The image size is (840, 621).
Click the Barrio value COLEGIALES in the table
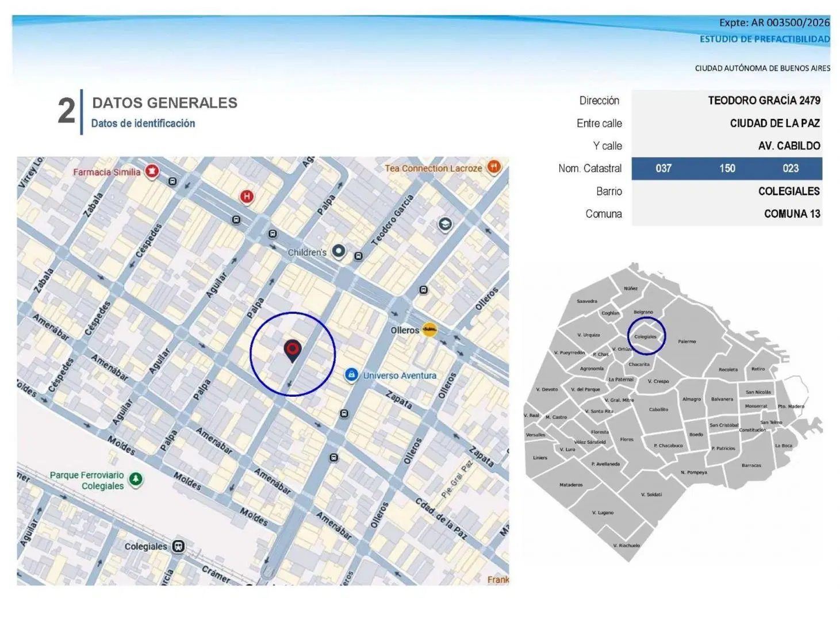click(789, 191)
